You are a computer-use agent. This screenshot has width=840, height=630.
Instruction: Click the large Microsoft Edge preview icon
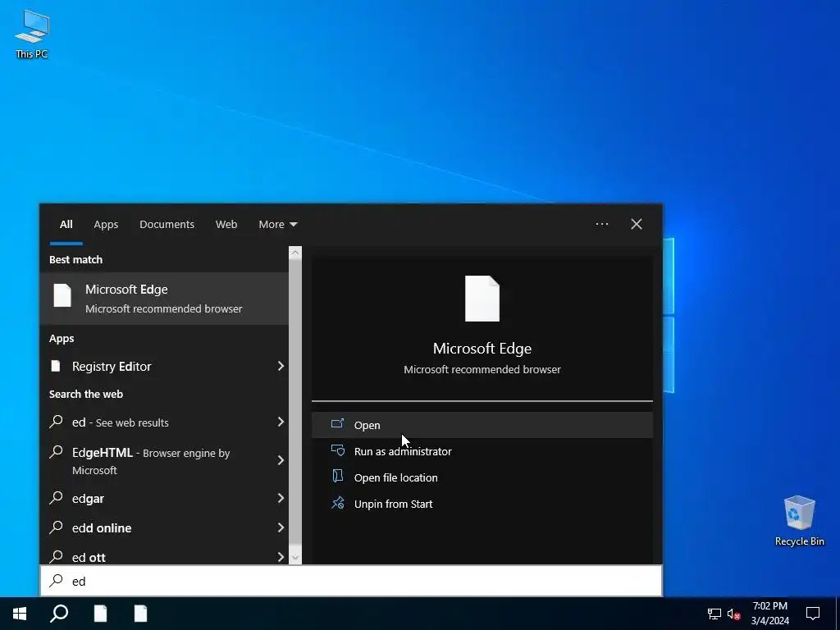(x=482, y=299)
